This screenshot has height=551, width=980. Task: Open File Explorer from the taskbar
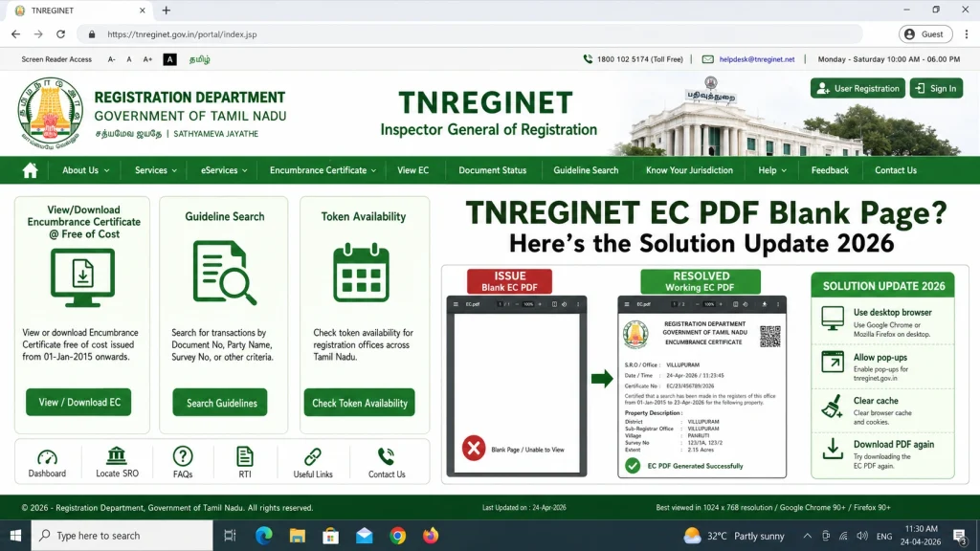298,536
